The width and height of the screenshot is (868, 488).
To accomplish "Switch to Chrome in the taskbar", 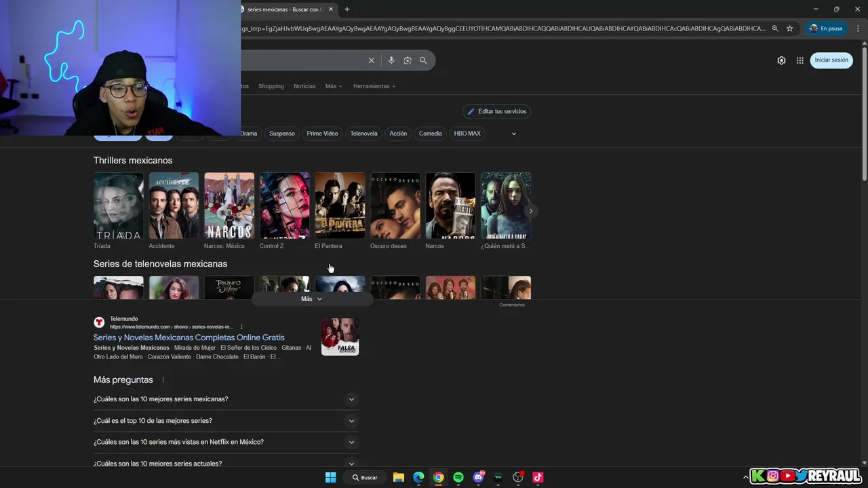I will 439,477.
